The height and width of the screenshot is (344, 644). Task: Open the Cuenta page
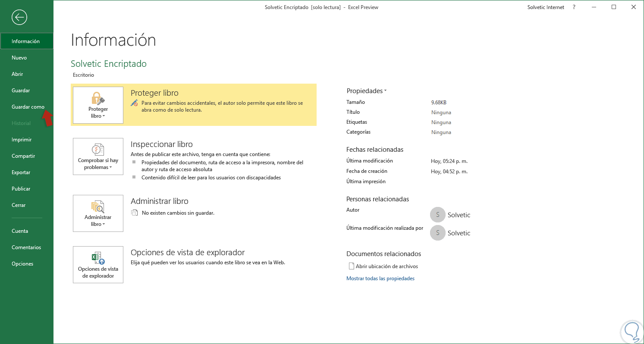pyautogui.click(x=27, y=231)
